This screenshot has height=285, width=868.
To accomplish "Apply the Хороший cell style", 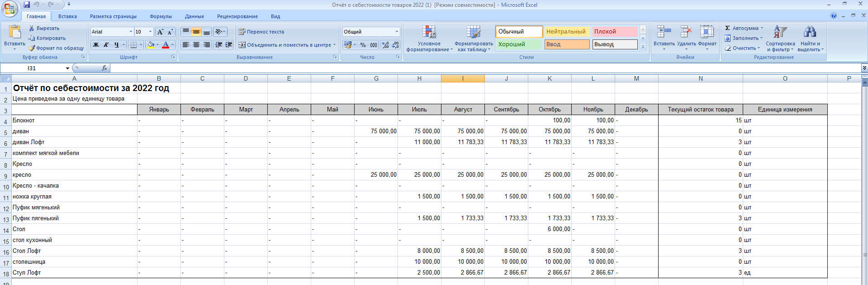I will (518, 44).
